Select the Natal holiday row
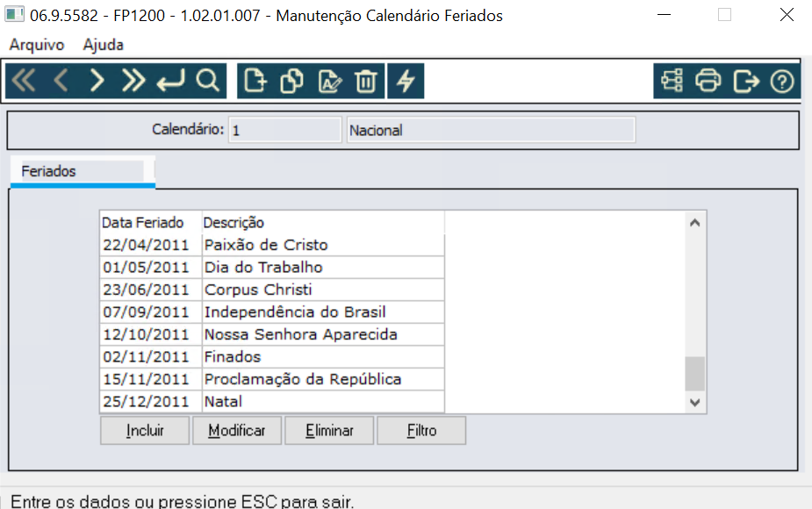Viewport: 812px width, 509px height. (x=272, y=401)
